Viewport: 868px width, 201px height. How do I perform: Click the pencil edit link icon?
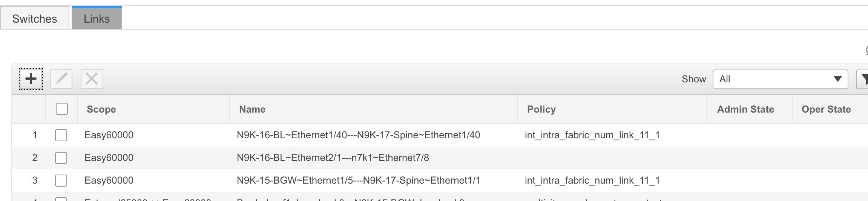61,79
